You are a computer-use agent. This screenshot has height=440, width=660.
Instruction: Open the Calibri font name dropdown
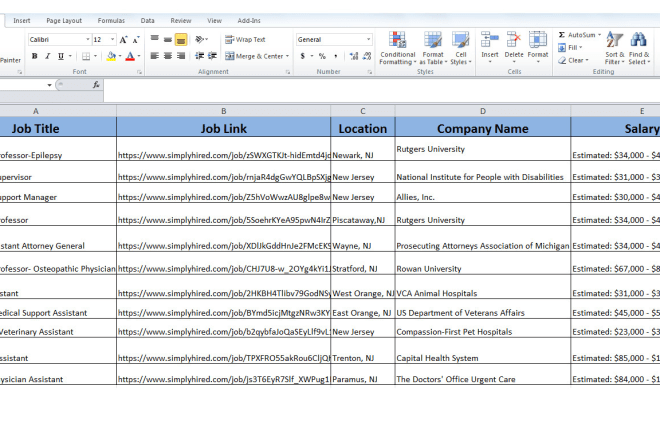point(88,40)
